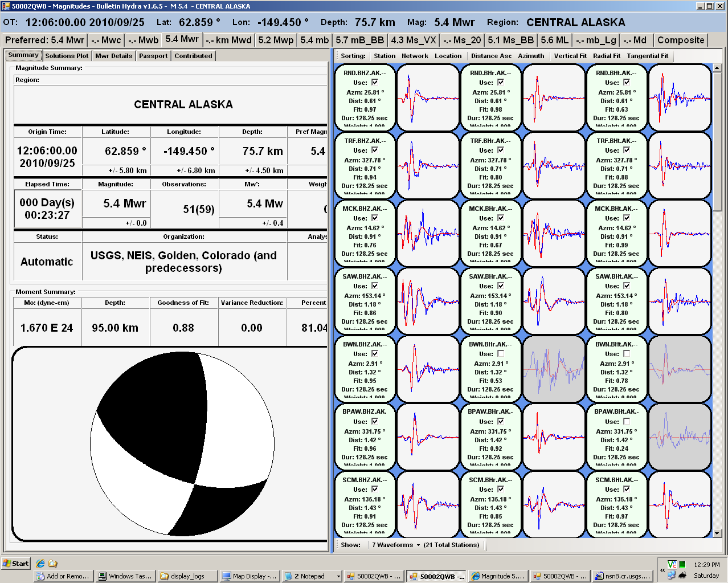Select the Summary tab
This screenshot has height=583, width=728.
(23, 55)
